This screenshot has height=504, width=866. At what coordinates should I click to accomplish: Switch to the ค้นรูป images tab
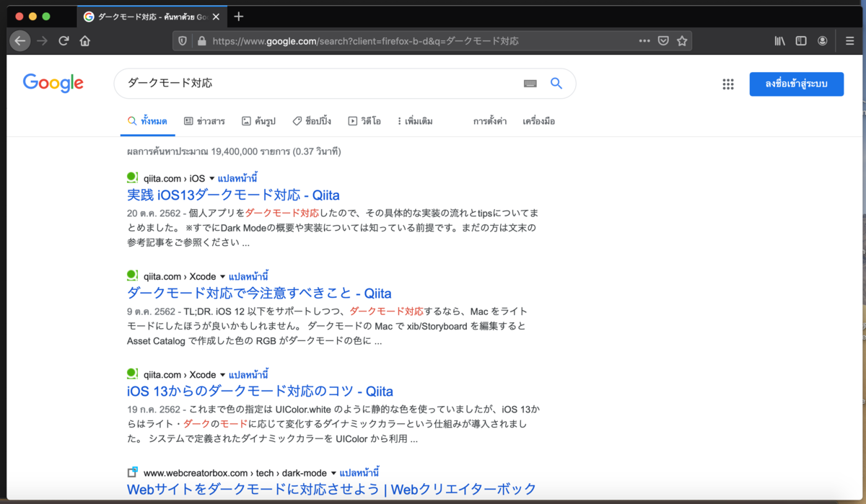[x=258, y=121]
